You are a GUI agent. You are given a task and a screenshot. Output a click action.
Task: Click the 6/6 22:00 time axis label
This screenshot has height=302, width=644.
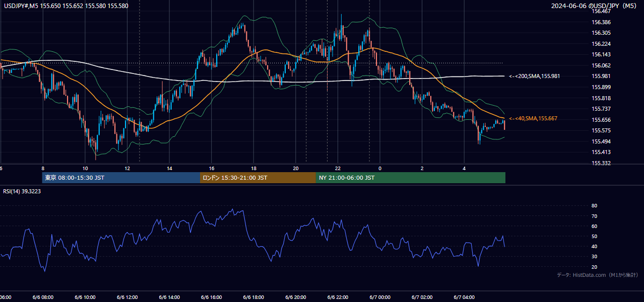tap(338, 297)
